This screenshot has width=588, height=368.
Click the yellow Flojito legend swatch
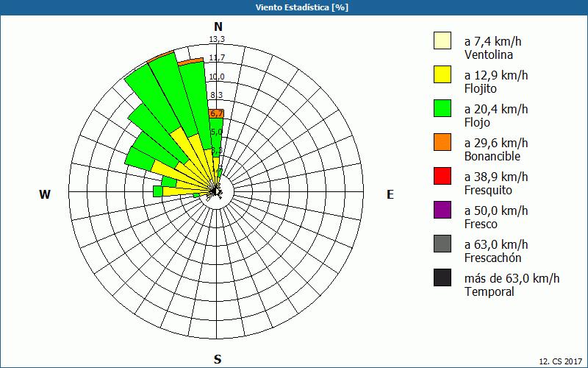click(442, 74)
